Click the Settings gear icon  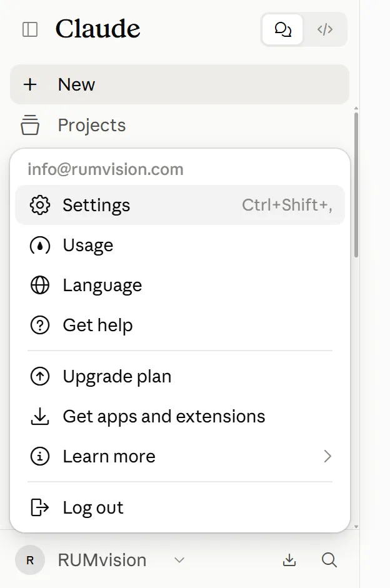pos(40,205)
